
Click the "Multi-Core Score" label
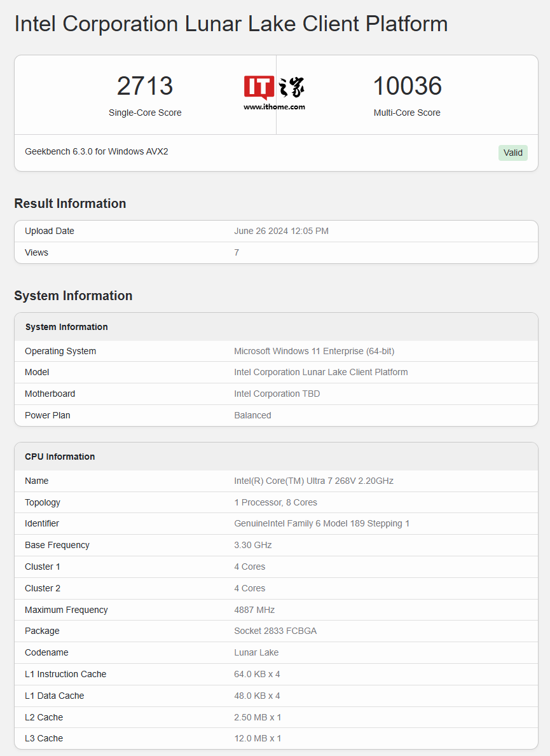pos(407,113)
